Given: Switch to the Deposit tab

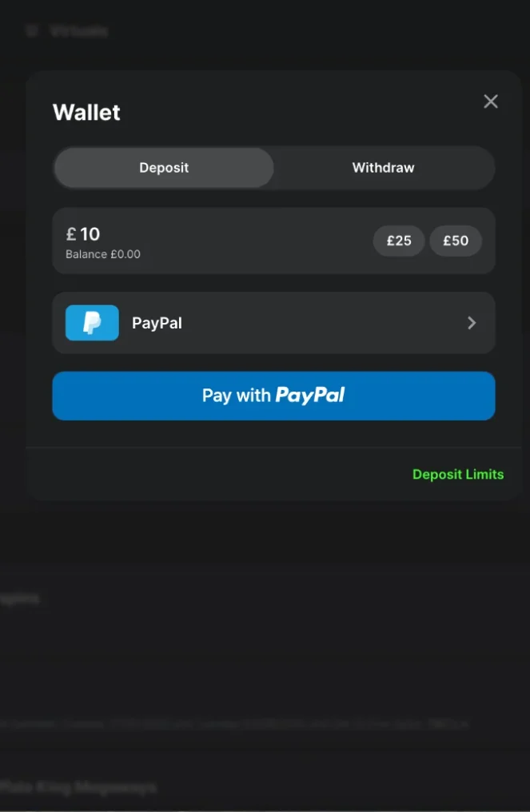Looking at the screenshot, I should tap(164, 168).
